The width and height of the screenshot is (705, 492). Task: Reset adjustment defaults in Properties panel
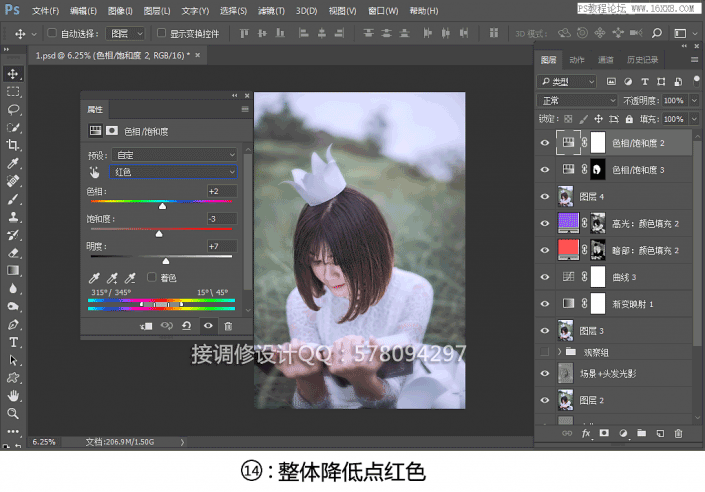tap(187, 326)
